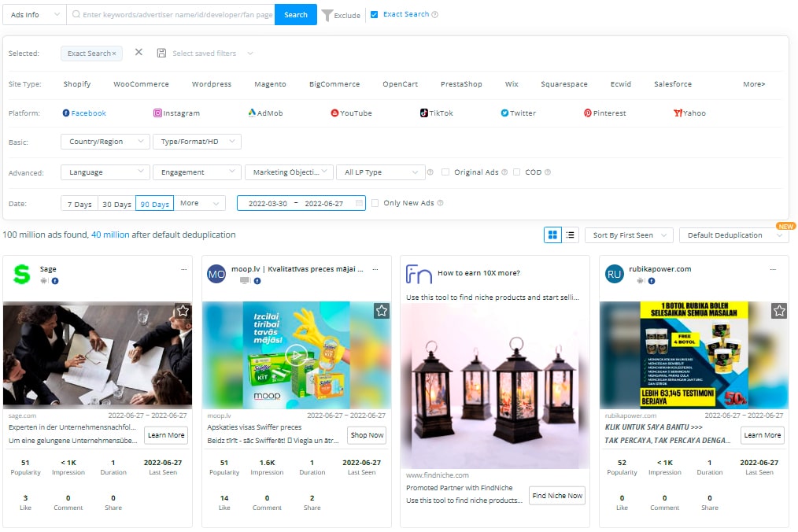Screen dimensions: 798x532
Task: Open the moop.lv card three-dot menu
Action: coord(375,269)
